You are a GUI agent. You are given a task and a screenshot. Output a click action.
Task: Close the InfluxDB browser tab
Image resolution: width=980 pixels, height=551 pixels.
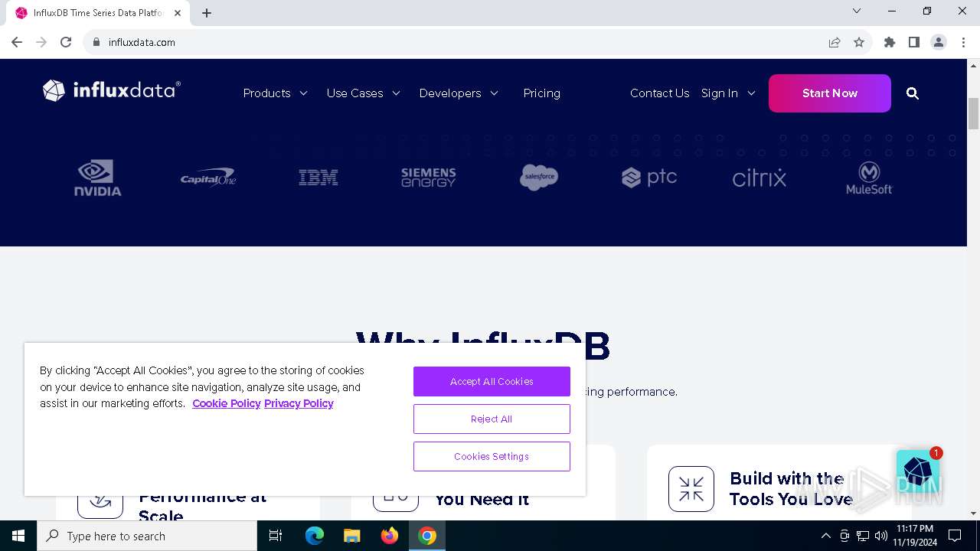coord(178,13)
